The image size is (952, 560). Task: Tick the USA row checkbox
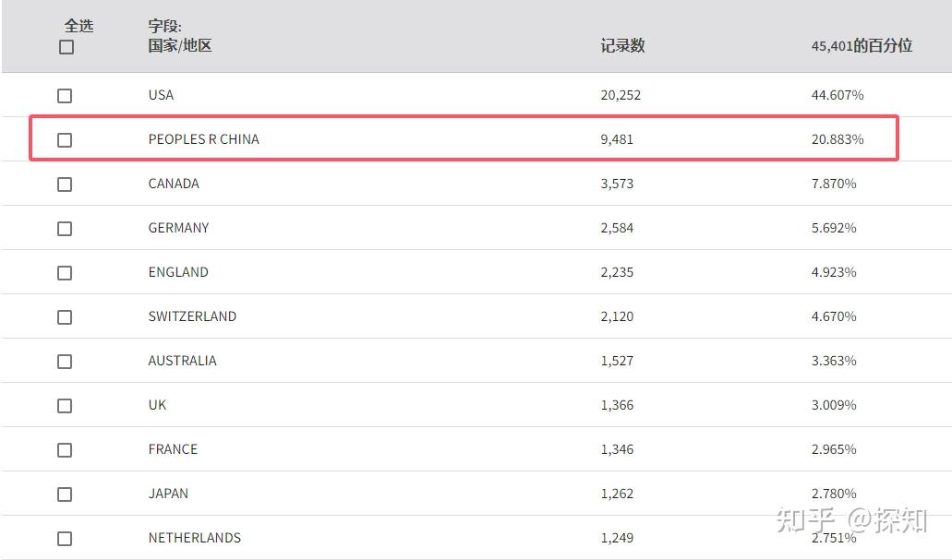[x=65, y=96]
